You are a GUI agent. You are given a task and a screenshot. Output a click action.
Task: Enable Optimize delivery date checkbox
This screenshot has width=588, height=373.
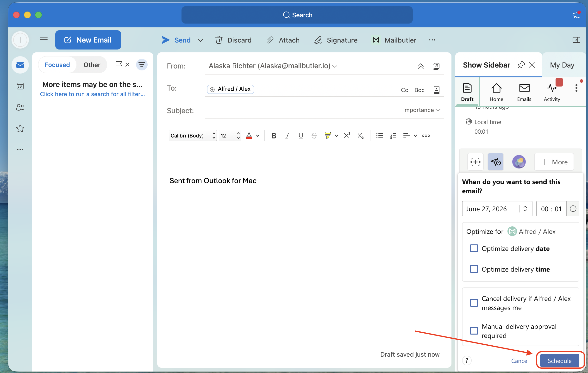[x=474, y=249]
